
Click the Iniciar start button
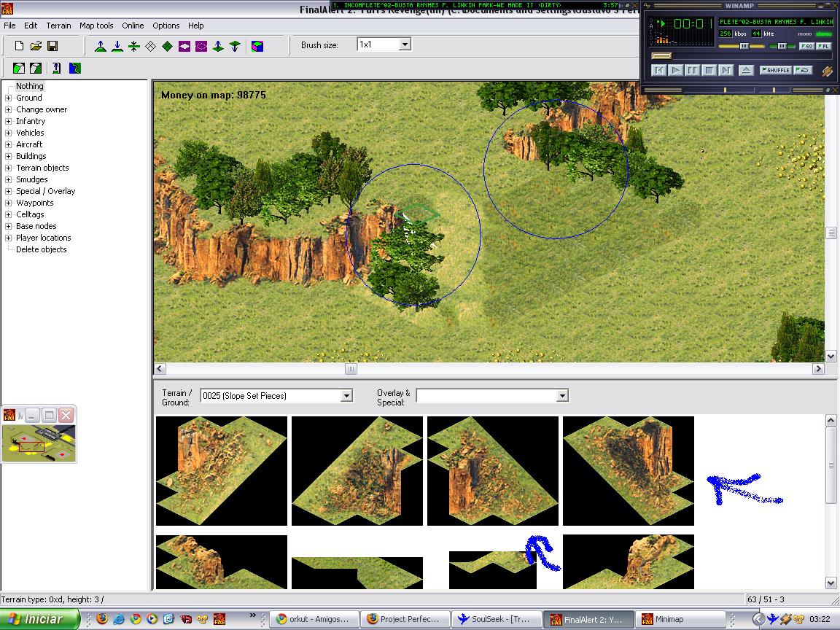[39, 619]
